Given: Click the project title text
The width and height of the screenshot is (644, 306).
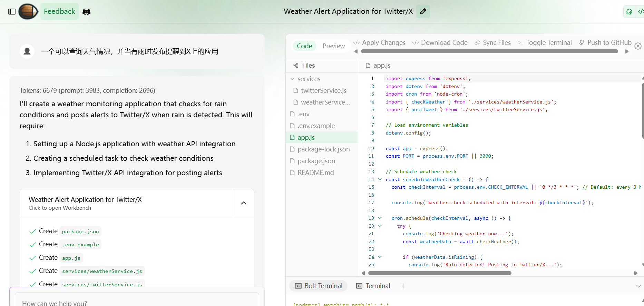Looking at the screenshot, I should coord(348,11).
